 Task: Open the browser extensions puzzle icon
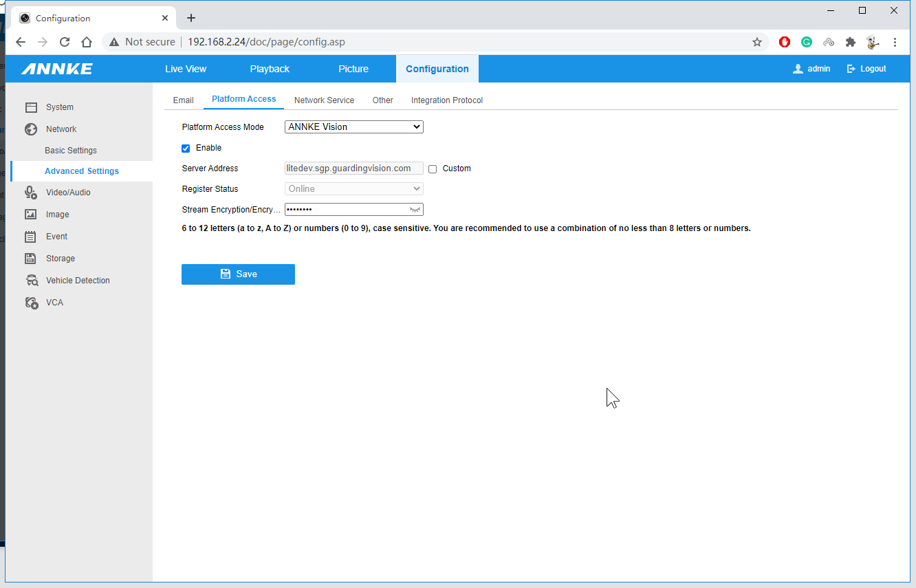[x=851, y=42]
